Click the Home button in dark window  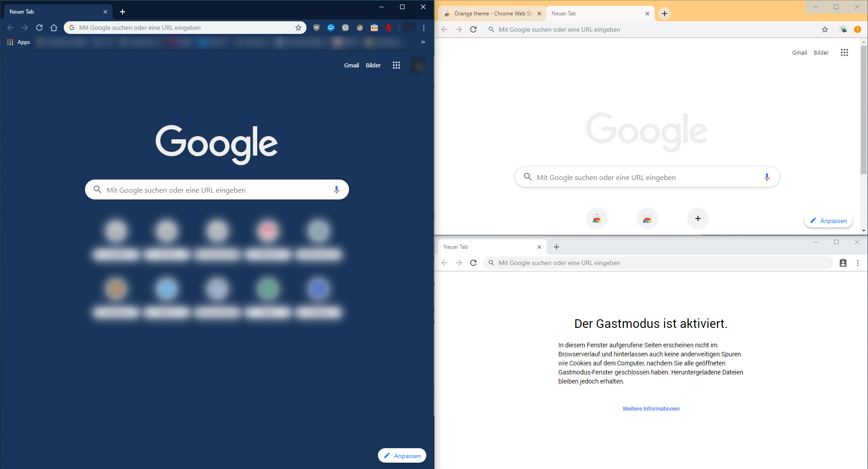[x=54, y=28]
